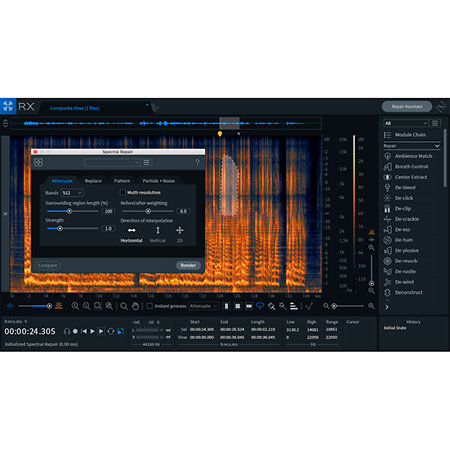Click the zoom out time icon

(86, 306)
